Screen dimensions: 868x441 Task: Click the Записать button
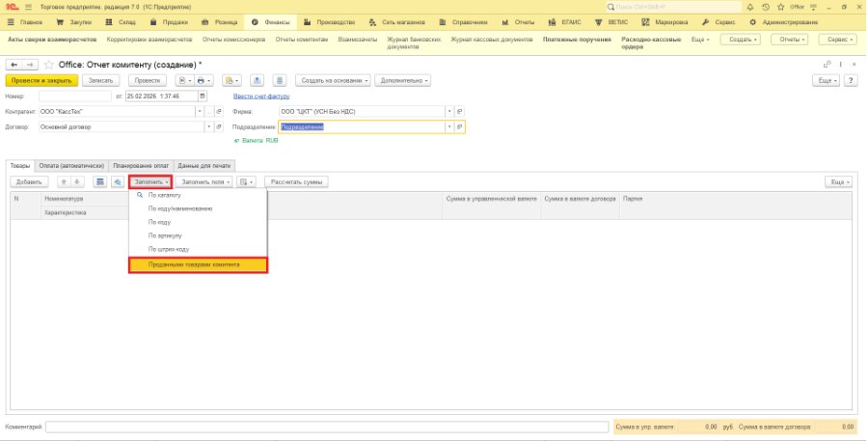coord(100,80)
